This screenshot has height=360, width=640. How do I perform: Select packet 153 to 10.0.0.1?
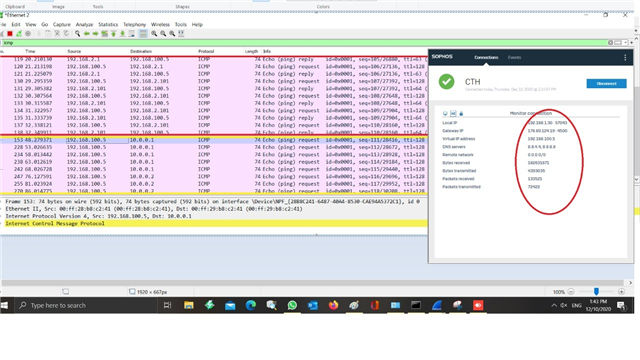[x=214, y=140]
